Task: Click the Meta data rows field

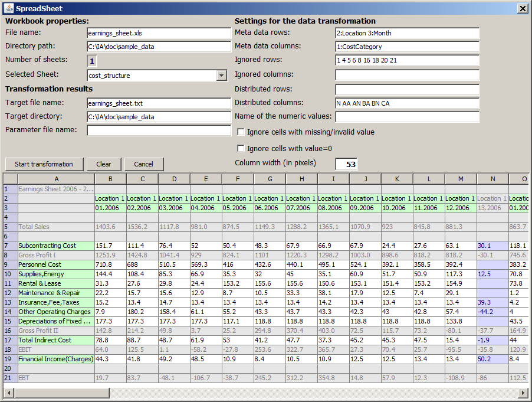Action: point(407,33)
